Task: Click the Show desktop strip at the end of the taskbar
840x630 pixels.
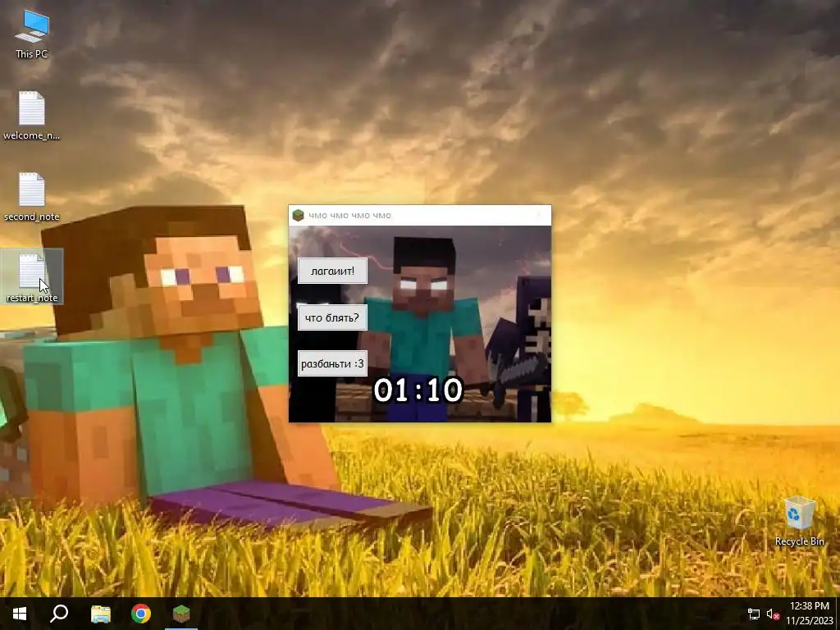Action: (x=838, y=614)
